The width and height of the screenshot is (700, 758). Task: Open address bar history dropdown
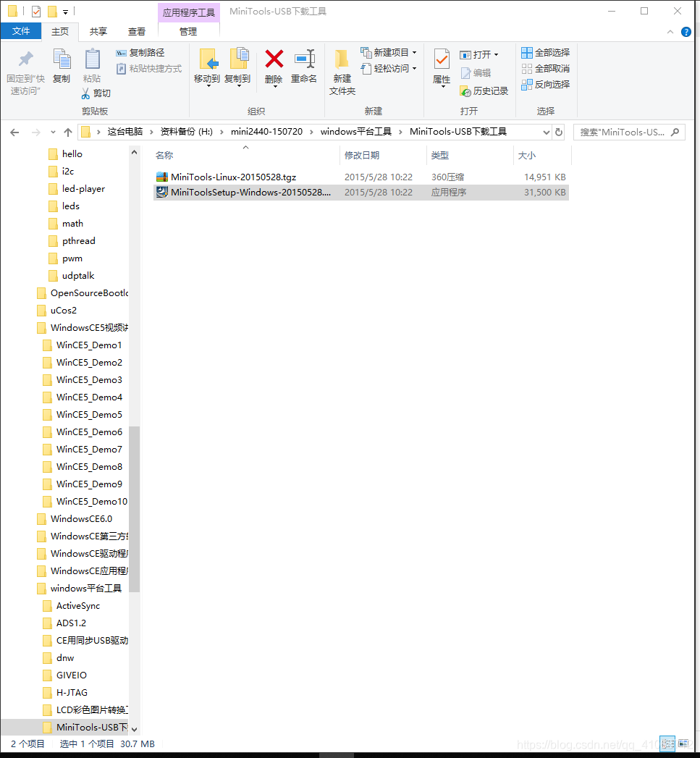coord(546,132)
